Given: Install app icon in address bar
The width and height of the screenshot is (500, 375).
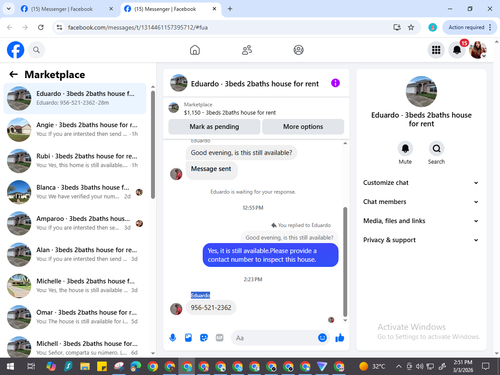Looking at the screenshot, I should pyautogui.click(x=397, y=27).
